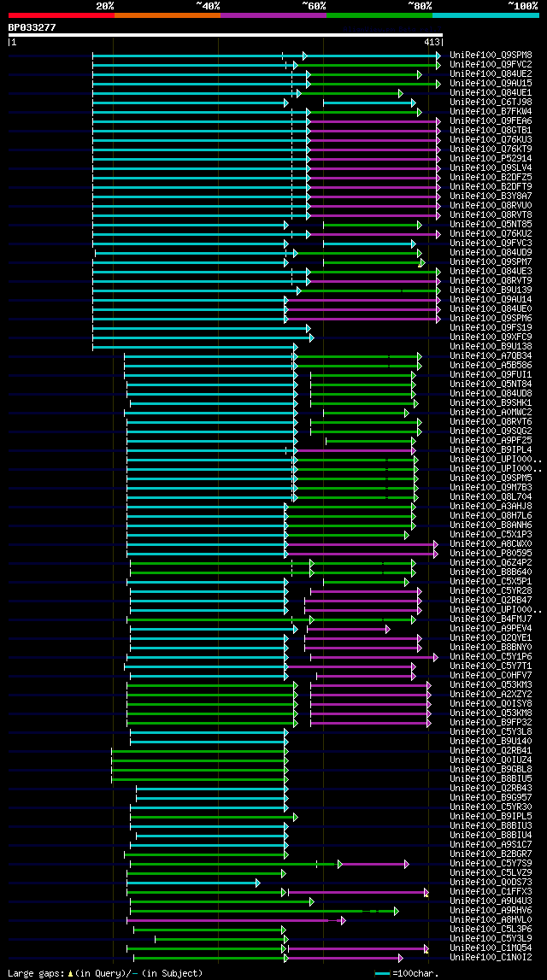The width and height of the screenshot is (547, 980).
Task: Open the UniRef100_A9PF25 alignment
Action: tap(491, 440)
